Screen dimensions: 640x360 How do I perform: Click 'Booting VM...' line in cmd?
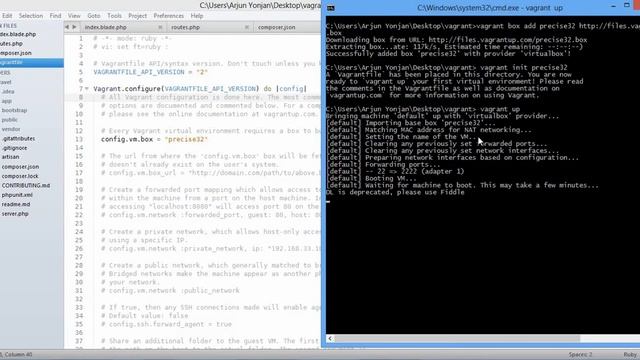[x=391, y=178]
